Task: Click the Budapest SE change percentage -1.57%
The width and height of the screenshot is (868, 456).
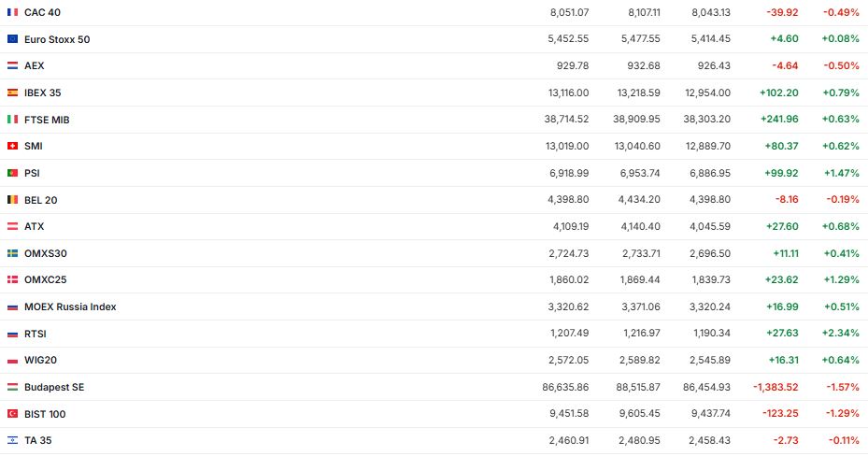Action: click(x=840, y=387)
